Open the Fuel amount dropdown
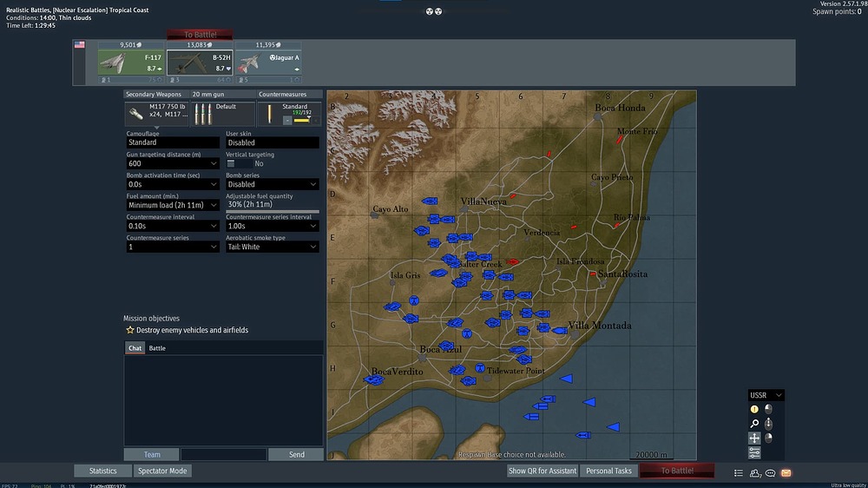This screenshot has width=868, height=488. click(172, 205)
